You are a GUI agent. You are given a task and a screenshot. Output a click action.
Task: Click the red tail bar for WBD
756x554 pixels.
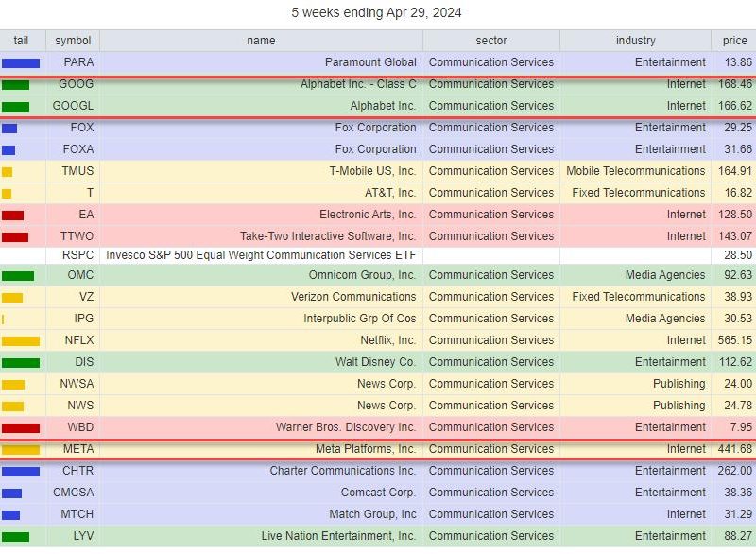21,428
